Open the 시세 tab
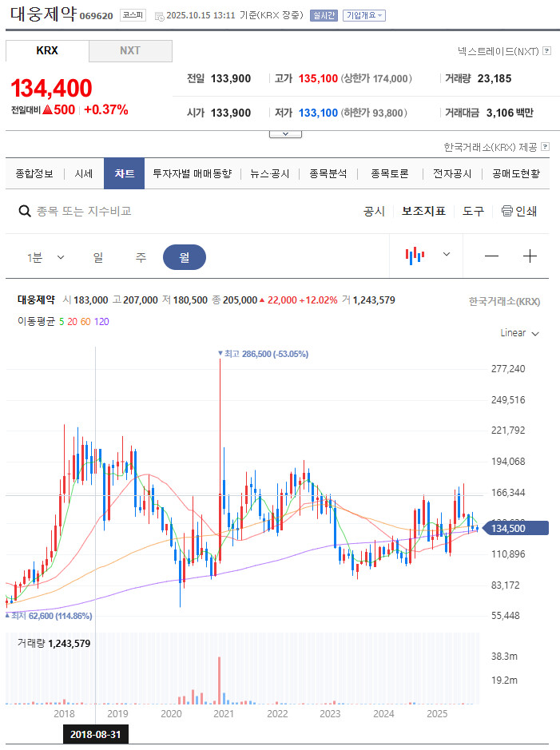The height and width of the screenshot is (750, 560). pyautogui.click(x=84, y=173)
